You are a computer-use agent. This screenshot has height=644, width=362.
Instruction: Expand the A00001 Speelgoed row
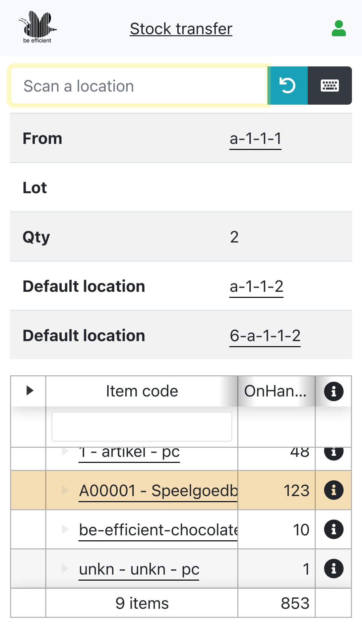[65, 490]
